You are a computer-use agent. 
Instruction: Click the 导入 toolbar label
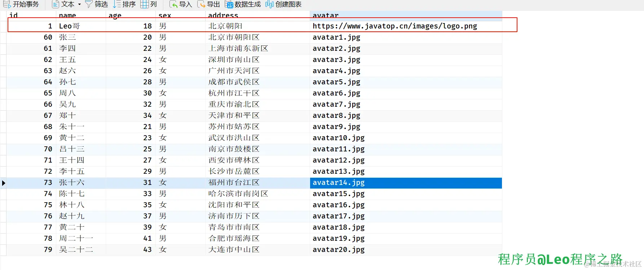pos(186,4)
